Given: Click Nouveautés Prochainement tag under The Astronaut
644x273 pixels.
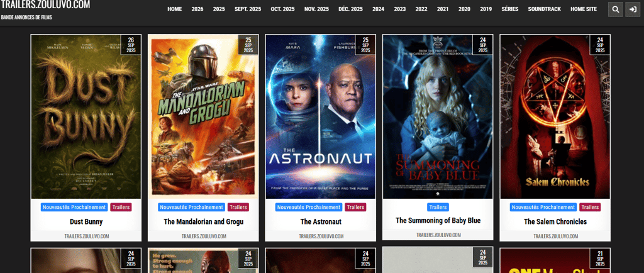Looking at the screenshot, I should (308, 208).
